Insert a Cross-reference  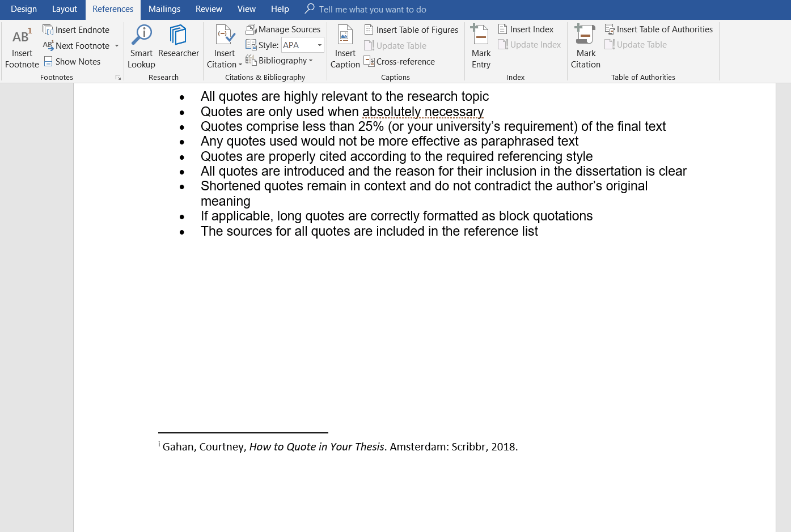click(399, 61)
